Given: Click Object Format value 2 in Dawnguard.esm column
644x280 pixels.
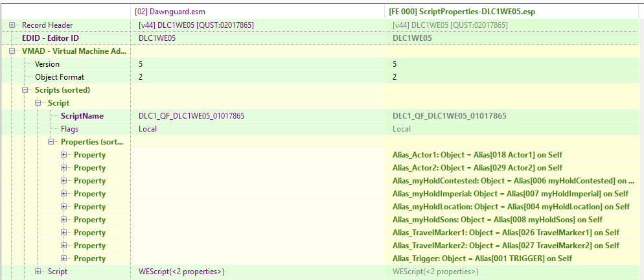Looking at the screenshot, I should (141, 77).
